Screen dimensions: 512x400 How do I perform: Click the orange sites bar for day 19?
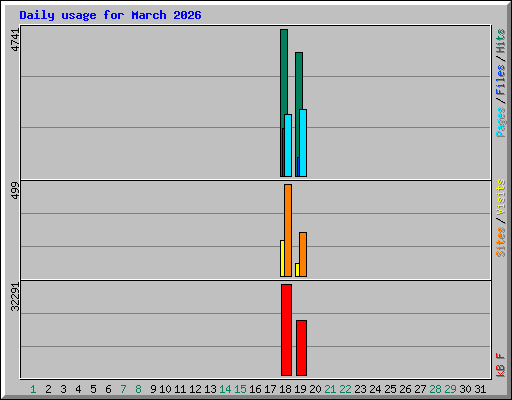[x=303, y=254]
